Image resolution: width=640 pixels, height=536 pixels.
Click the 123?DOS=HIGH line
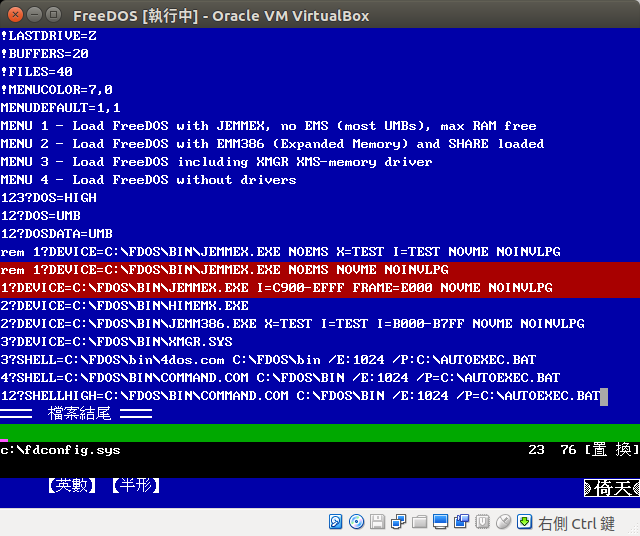click(49, 198)
